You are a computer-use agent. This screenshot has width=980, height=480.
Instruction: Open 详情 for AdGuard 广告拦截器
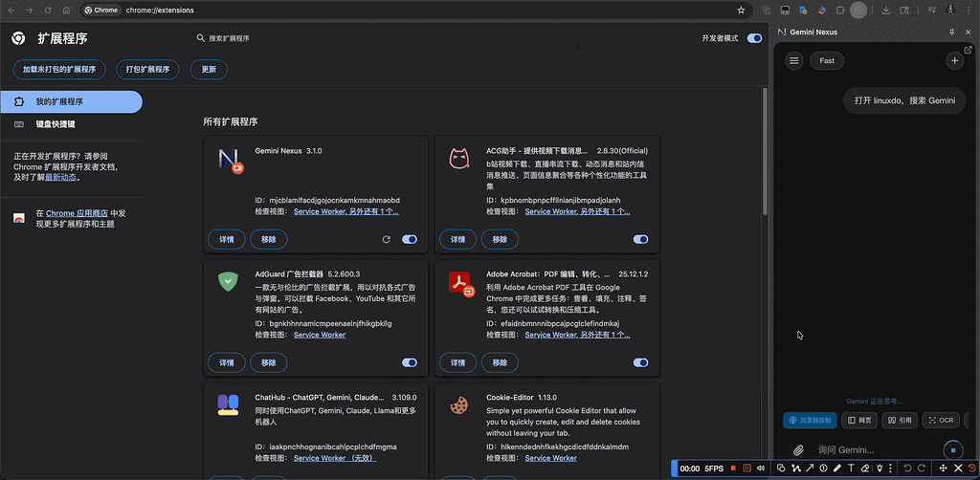coord(226,362)
